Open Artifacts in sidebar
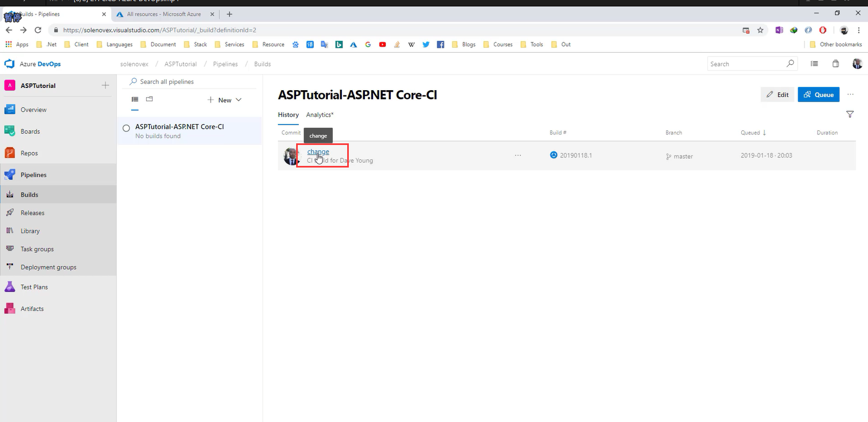This screenshot has width=868, height=422. click(32, 309)
